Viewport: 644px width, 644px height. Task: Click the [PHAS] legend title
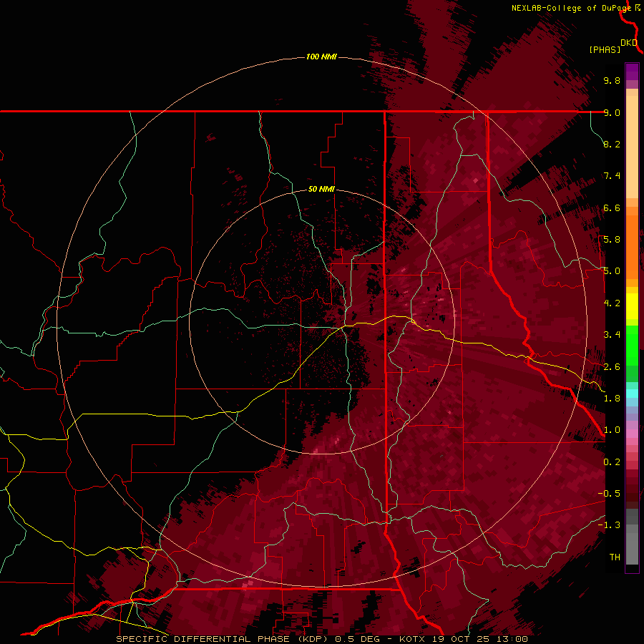pyautogui.click(x=605, y=50)
